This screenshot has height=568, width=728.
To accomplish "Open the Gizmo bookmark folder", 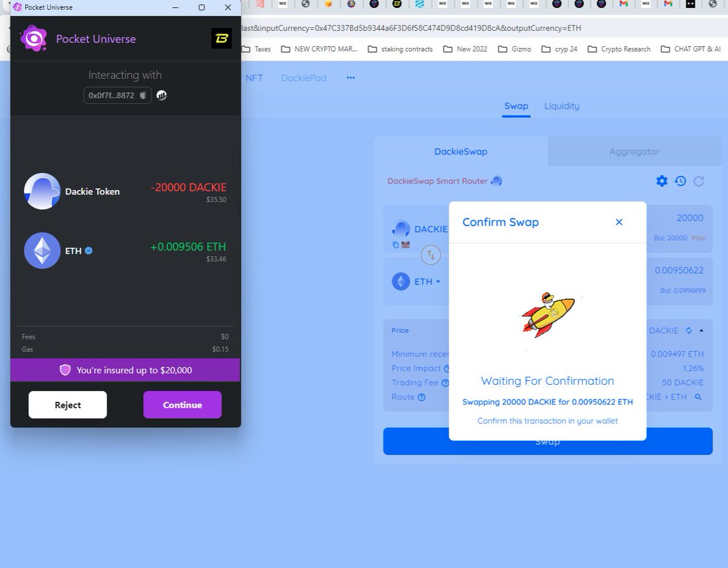I will click(x=514, y=49).
